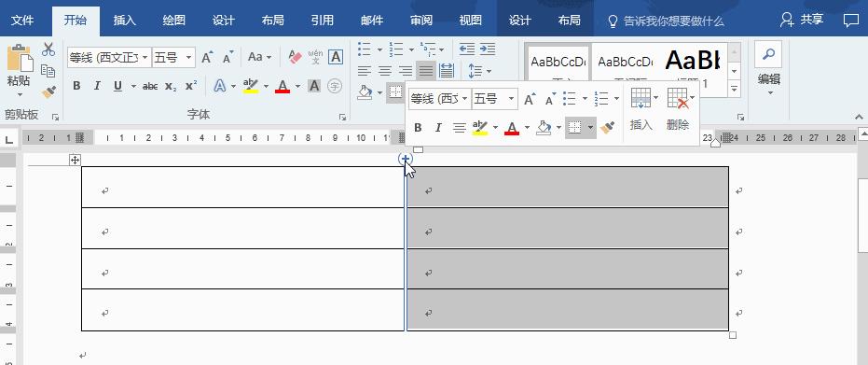Toggle Italic in the ribbon font group
The width and height of the screenshot is (868, 365).
tap(97, 86)
